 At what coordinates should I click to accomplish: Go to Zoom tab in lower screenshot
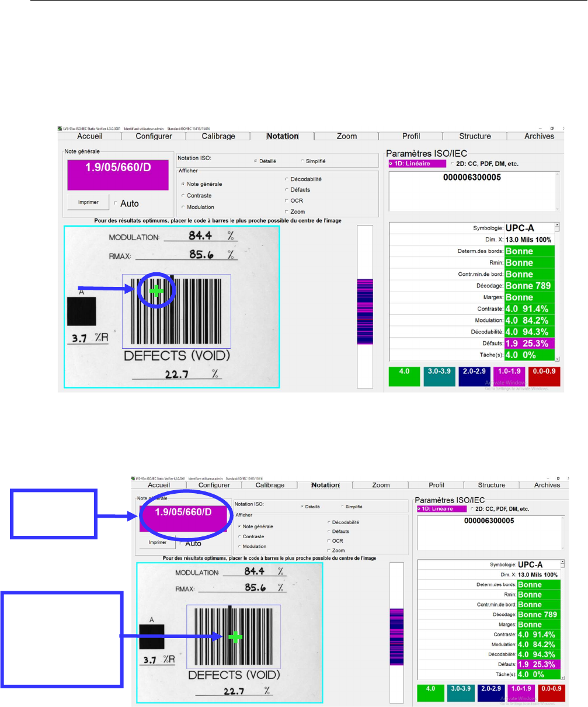coord(381,485)
